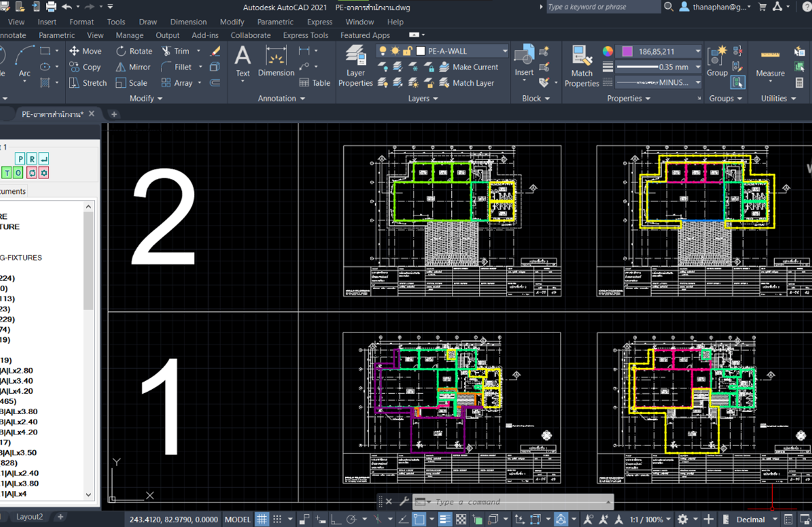This screenshot has height=527, width=812.
Task: Toggle grid display in status bar
Action: click(262, 520)
